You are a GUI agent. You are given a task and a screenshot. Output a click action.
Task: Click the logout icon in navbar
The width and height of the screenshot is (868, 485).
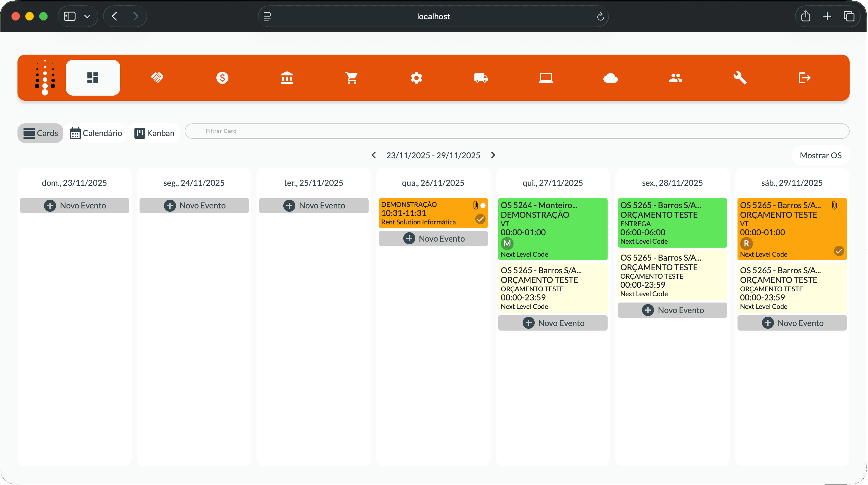pos(804,78)
